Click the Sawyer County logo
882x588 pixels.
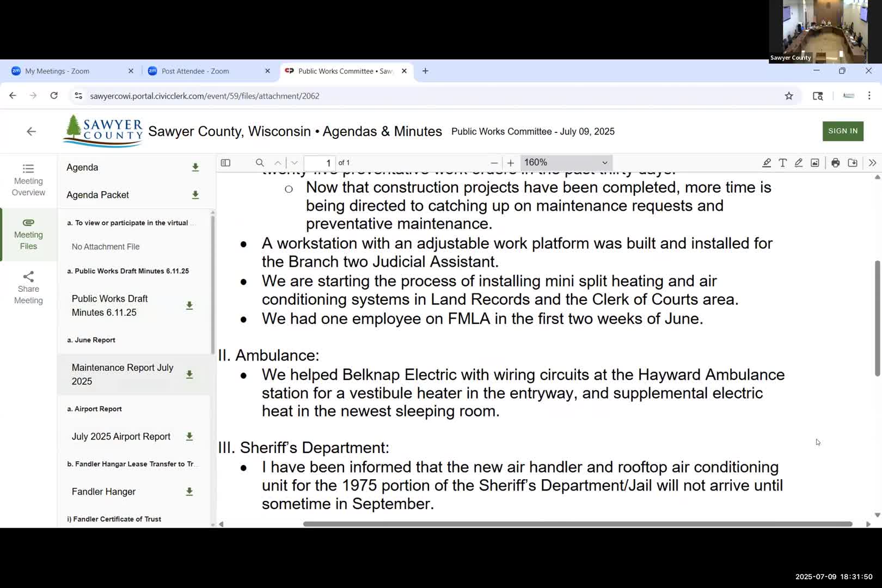[103, 131]
